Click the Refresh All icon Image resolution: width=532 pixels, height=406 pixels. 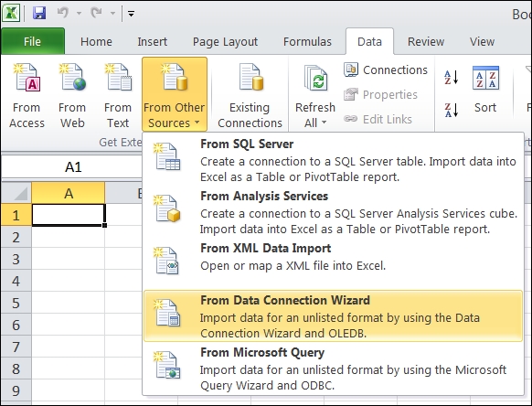pos(315,79)
